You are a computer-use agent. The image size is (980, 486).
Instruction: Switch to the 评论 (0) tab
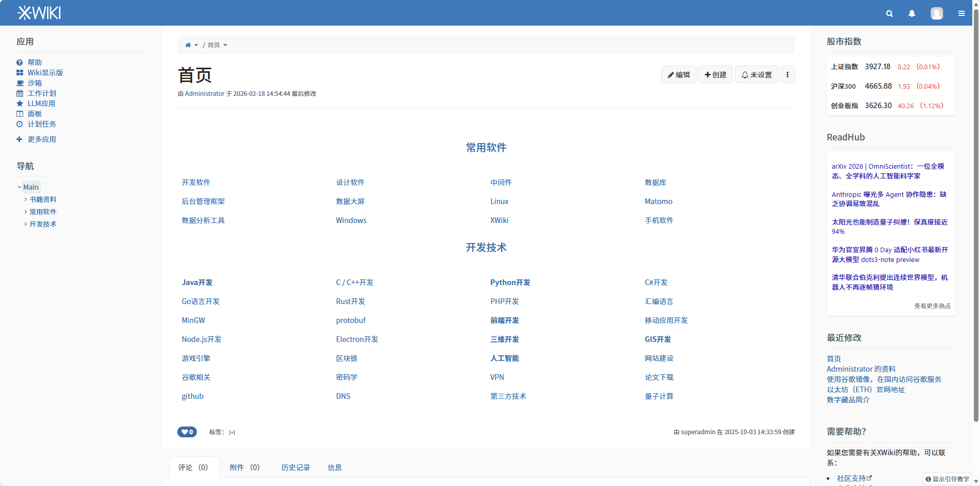coord(195,468)
